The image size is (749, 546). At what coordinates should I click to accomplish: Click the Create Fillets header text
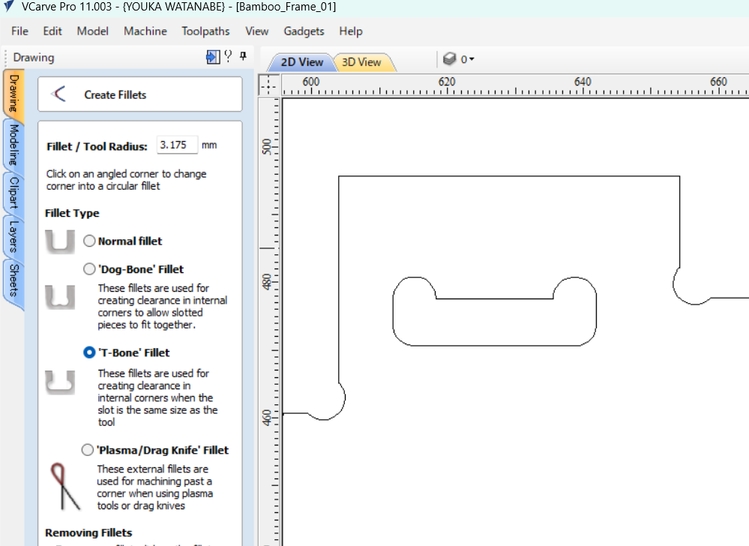click(115, 95)
